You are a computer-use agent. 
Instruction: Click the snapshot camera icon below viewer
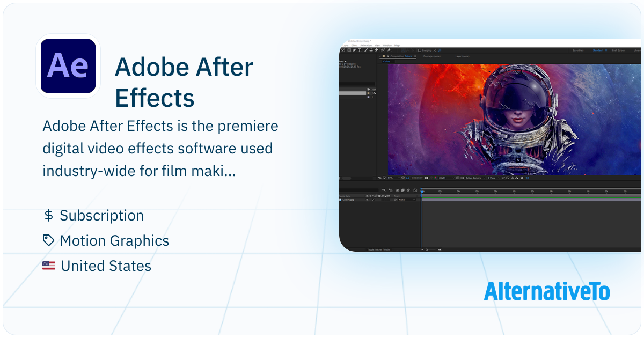coord(426,178)
